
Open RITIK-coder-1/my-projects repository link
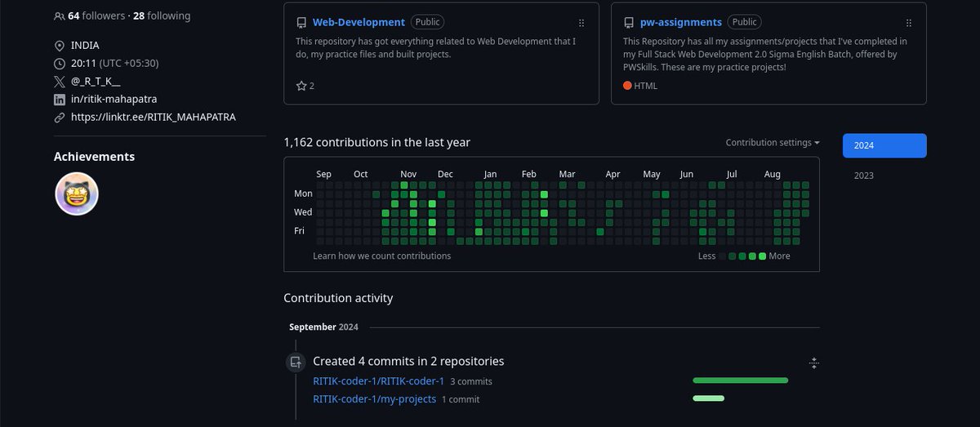point(374,399)
